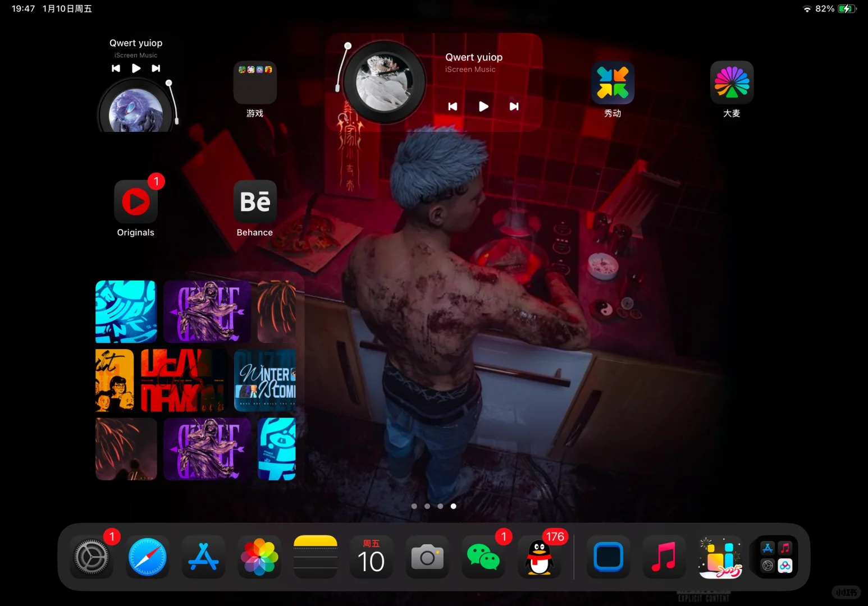The height and width of the screenshot is (606, 868).
Task: Launch Safari from the dock
Action: point(148,557)
